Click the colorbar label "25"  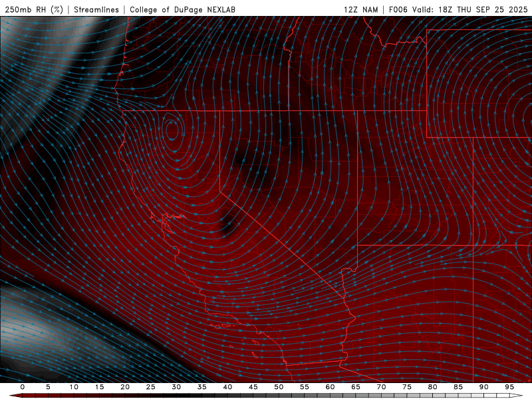(150, 387)
